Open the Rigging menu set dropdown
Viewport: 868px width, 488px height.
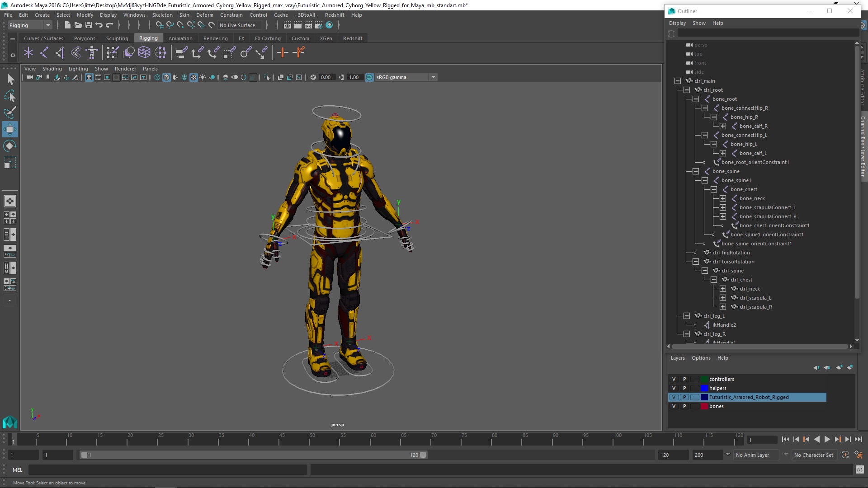pyautogui.click(x=30, y=25)
